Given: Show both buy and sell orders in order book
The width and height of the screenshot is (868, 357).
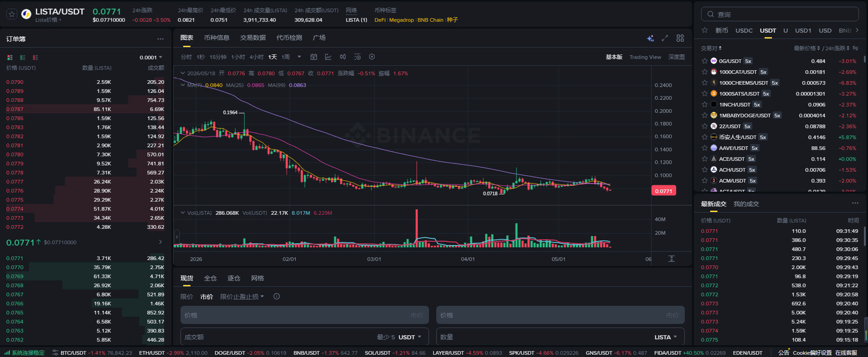Looking at the screenshot, I should tap(10, 58).
